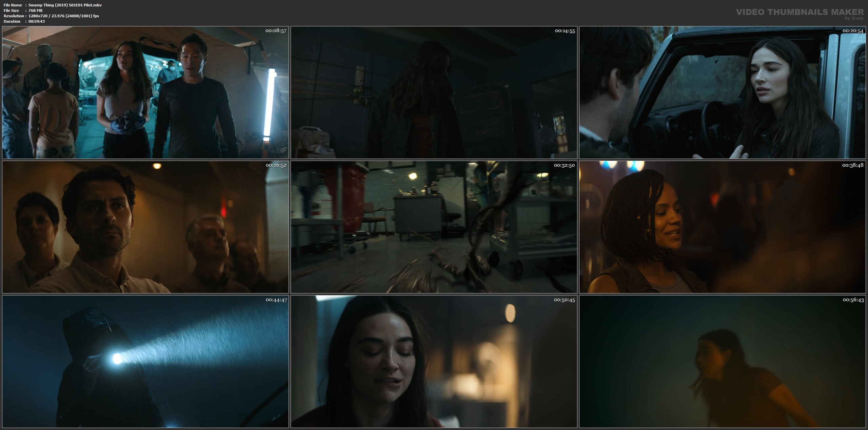Click the flashlight scene thumbnail at 00:44:47
Viewport: 868px width, 430px height.
(x=145, y=362)
